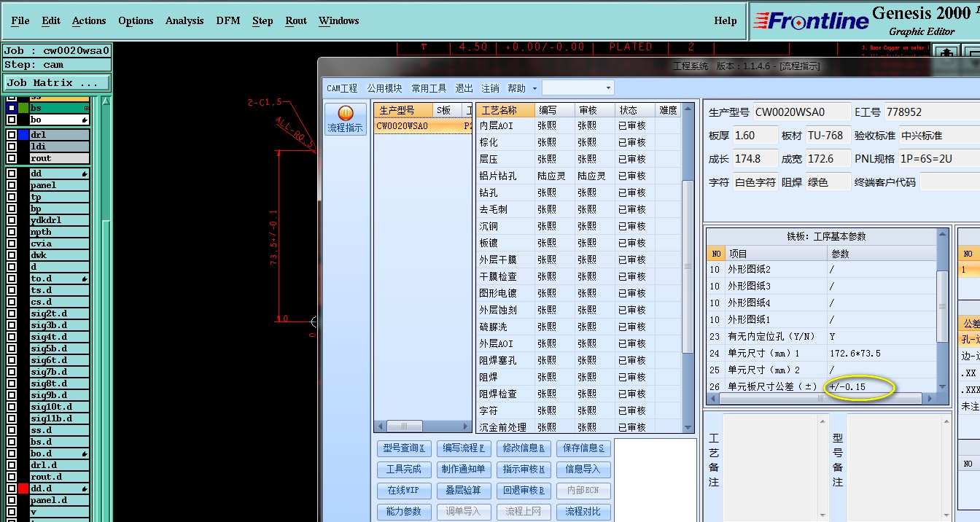Open the Actions menu
Screen dimensions: 980x522
89,20
